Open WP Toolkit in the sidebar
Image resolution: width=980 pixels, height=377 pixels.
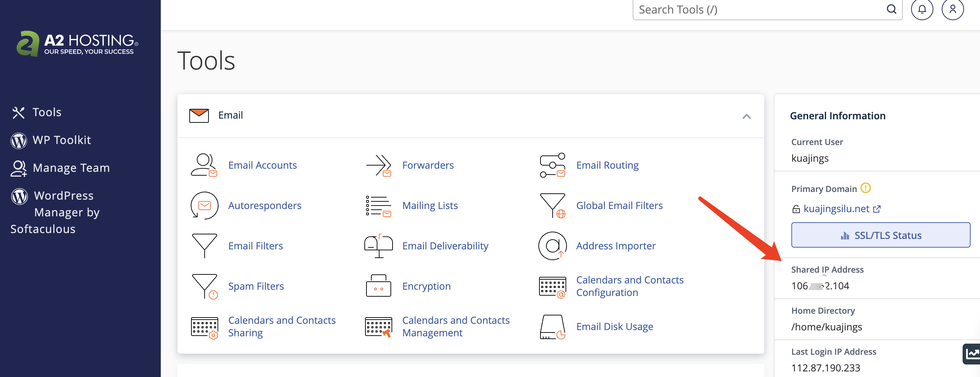tap(51, 140)
